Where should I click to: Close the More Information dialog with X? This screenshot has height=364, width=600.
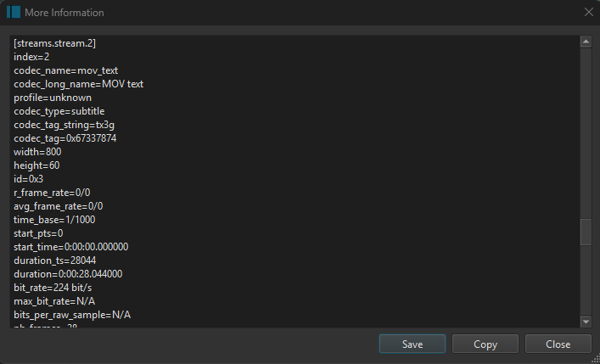click(589, 13)
